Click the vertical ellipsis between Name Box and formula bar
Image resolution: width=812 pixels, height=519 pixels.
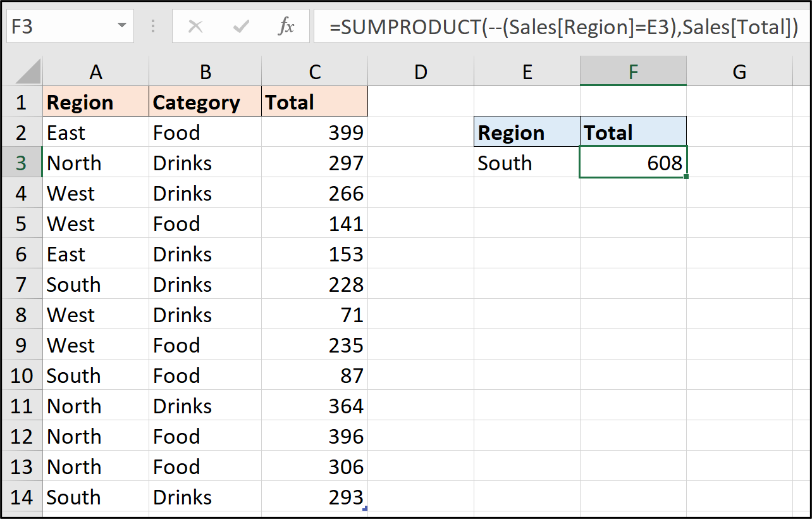[x=152, y=26]
